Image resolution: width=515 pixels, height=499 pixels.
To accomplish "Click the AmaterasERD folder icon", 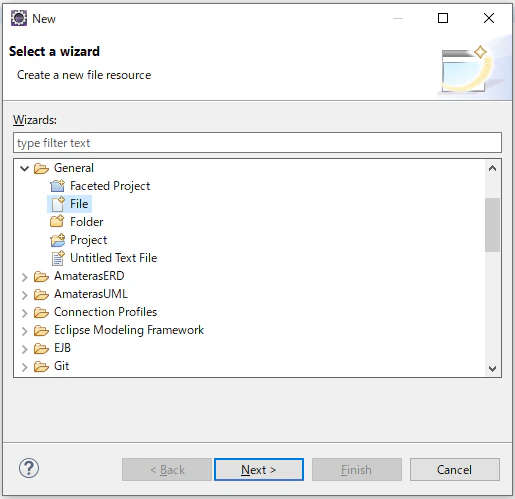I will click(x=41, y=276).
